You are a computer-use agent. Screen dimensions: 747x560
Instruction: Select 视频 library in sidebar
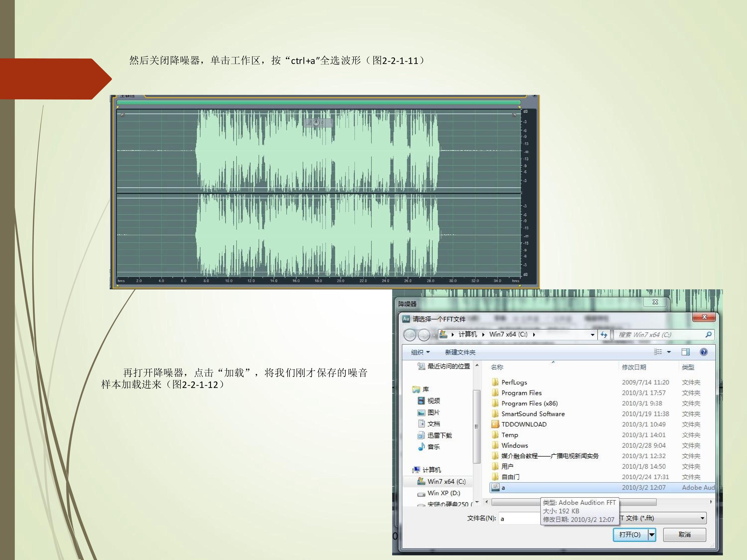pyautogui.click(x=429, y=401)
